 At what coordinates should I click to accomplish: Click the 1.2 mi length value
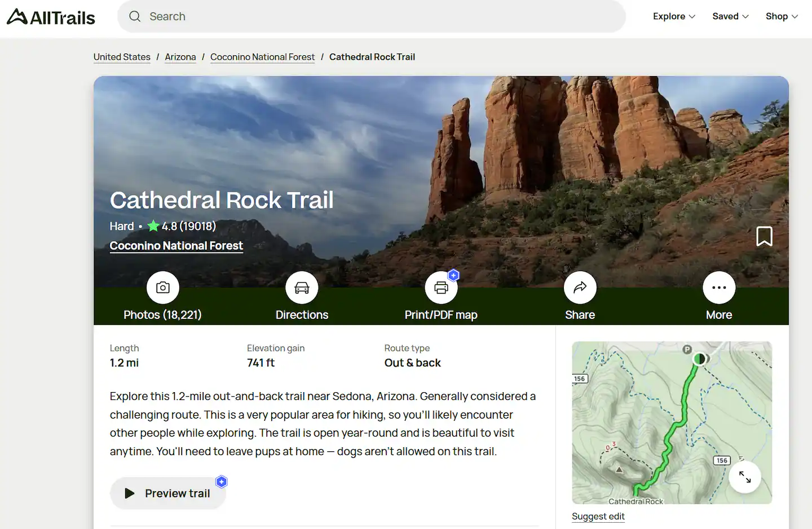(124, 363)
